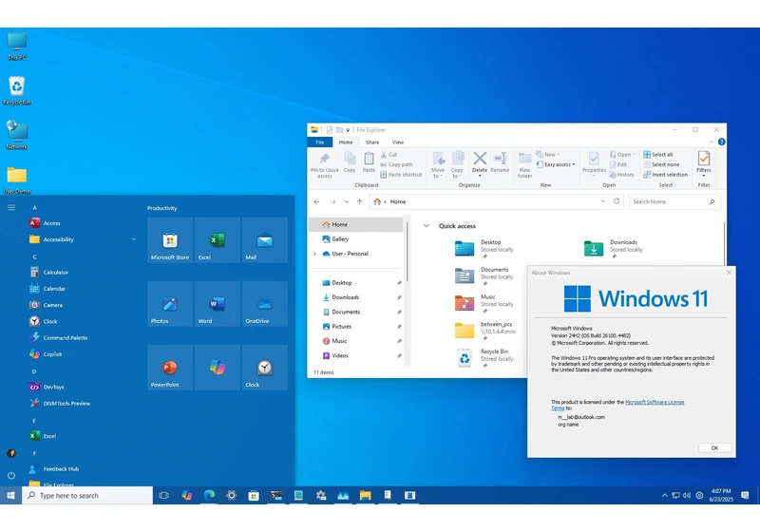Select Home in the navigation pane
760x532 pixels.
coord(355,224)
